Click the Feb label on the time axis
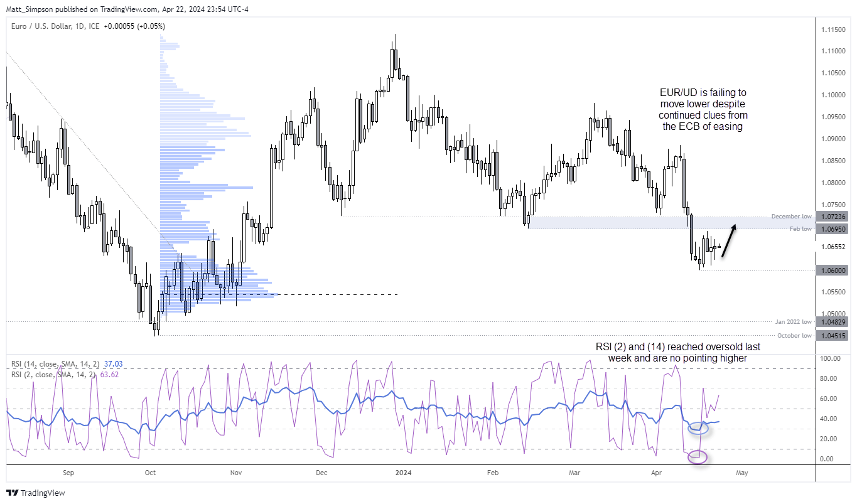857x504 pixels. [x=492, y=472]
